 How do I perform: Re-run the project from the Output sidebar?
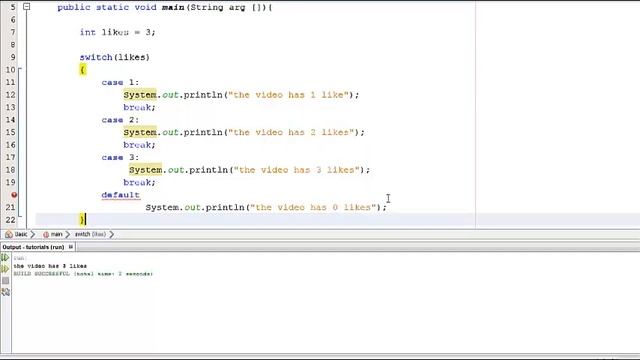(5, 258)
